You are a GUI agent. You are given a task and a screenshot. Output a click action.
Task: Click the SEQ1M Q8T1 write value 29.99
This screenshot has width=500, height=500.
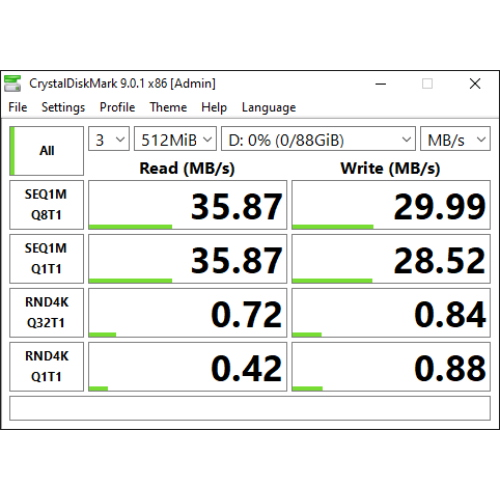pos(391,205)
